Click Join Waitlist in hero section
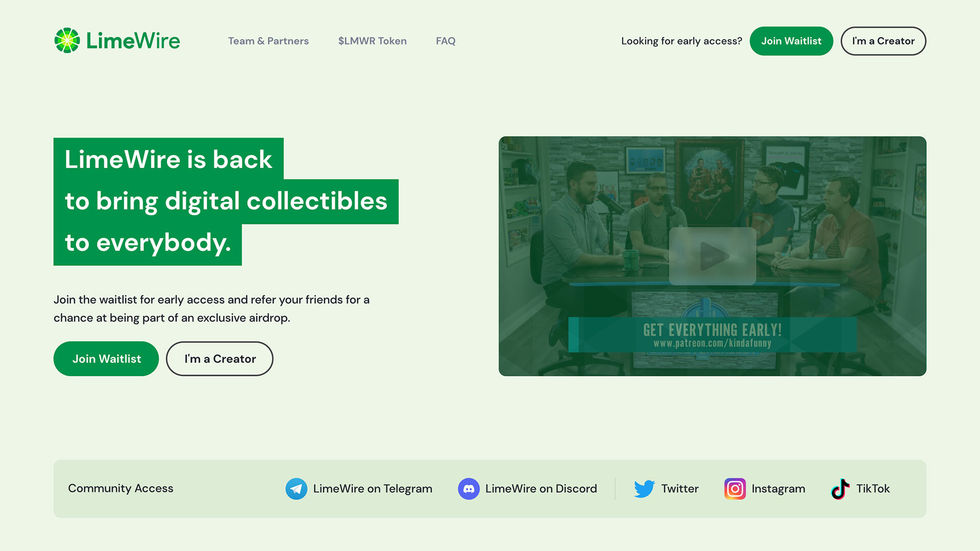Image resolution: width=980 pixels, height=551 pixels. (x=106, y=359)
